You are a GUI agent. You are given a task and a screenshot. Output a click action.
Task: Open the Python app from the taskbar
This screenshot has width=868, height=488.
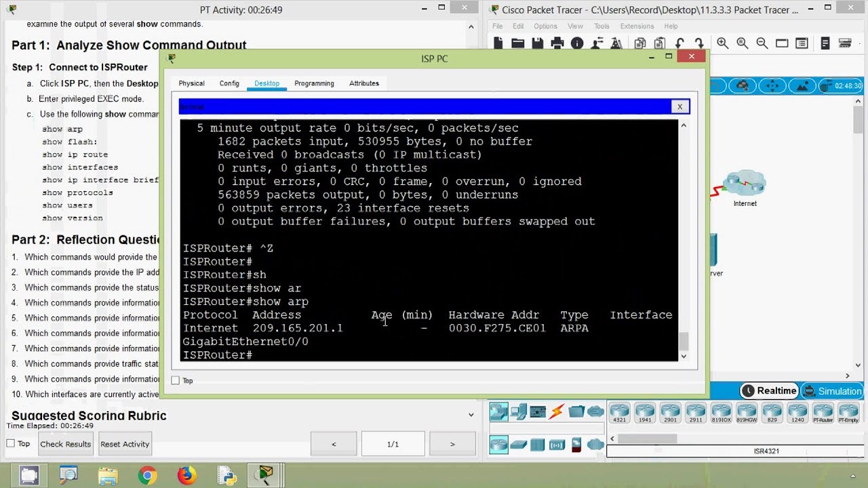pyautogui.click(x=226, y=475)
